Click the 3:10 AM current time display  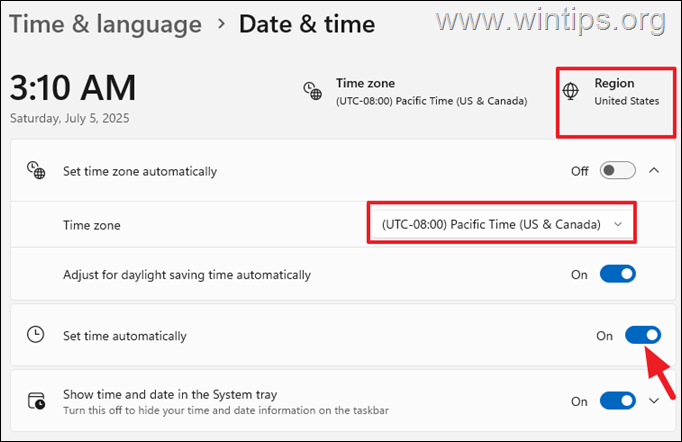[x=72, y=88]
